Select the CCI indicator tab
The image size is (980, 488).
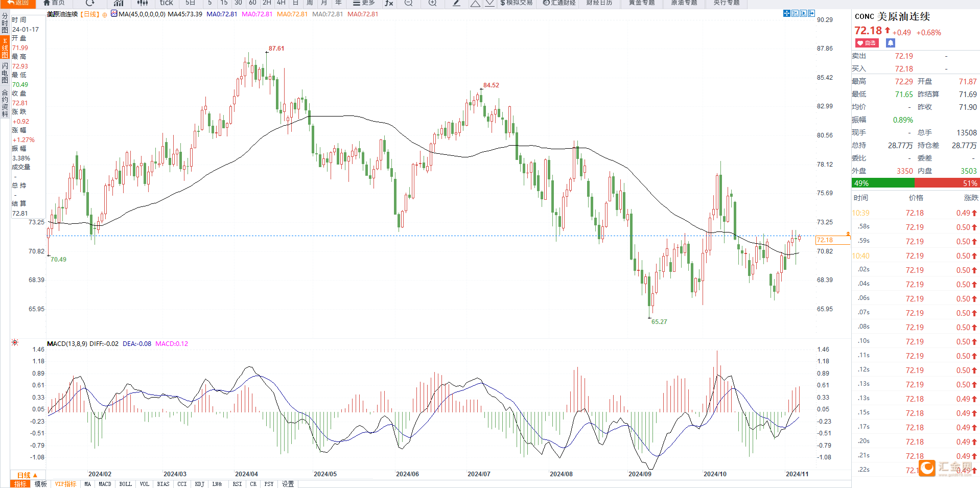point(182,484)
